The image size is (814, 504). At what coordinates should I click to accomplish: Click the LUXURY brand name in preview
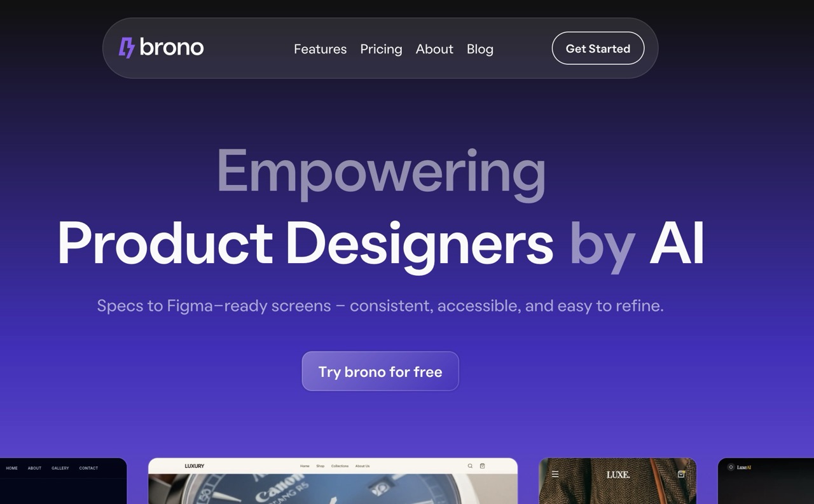coord(195,466)
